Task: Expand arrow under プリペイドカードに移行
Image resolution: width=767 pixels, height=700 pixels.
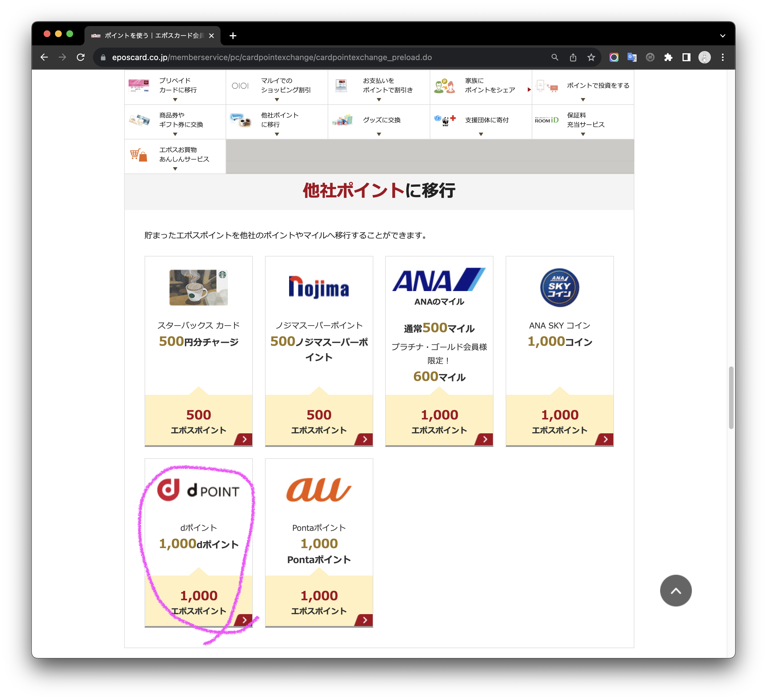Action: coord(175,100)
